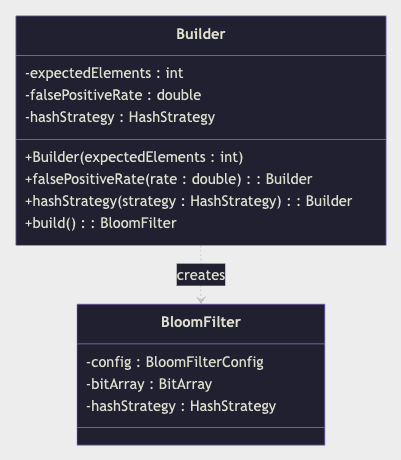The width and height of the screenshot is (401, 460).
Task: Click the Builder -hashStrategy : HashStrategy attribute
Action: click(120, 117)
